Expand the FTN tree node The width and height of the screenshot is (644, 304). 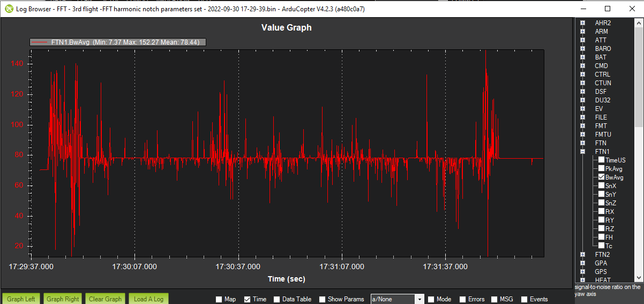point(582,143)
